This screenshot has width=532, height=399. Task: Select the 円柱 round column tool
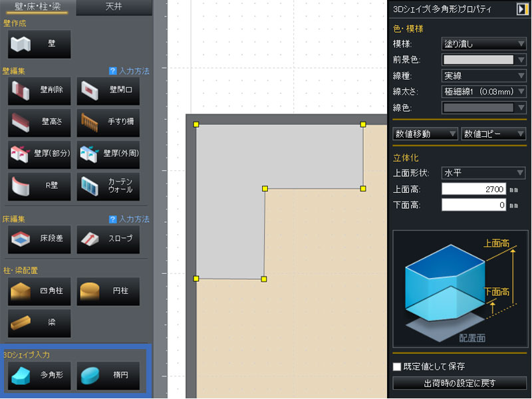(108, 291)
